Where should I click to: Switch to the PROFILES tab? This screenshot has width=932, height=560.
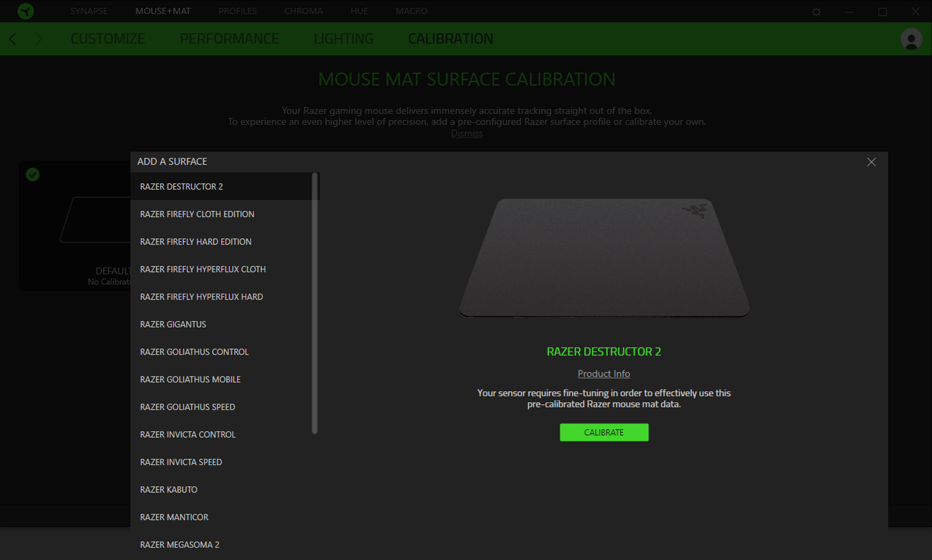238,11
